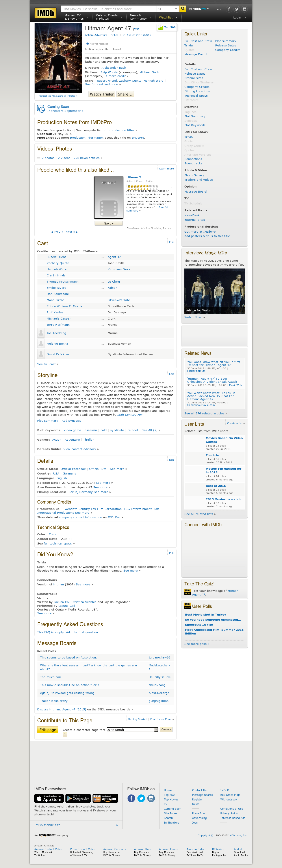Viewport: 282px width, 868px height.
Task: Click the Share button
Action: pyautogui.click(x=125, y=94)
